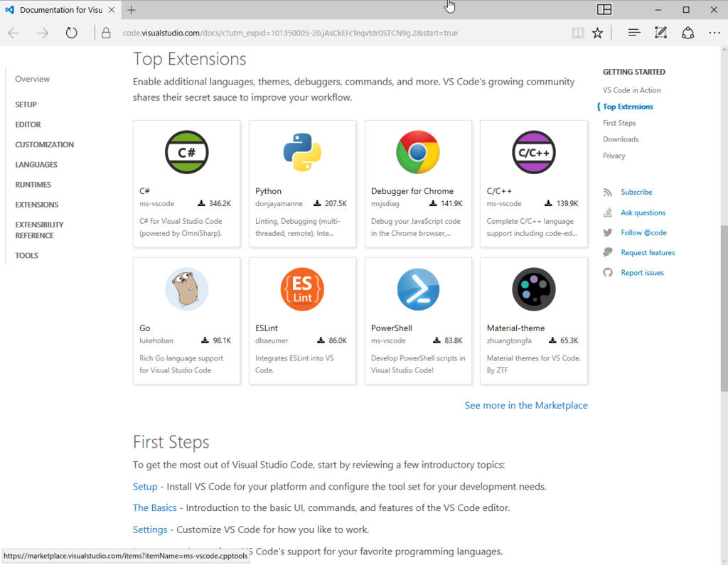The width and height of the screenshot is (728, 565).
Task: Jump to VS Code in Action section
Action: pos(631,90)
